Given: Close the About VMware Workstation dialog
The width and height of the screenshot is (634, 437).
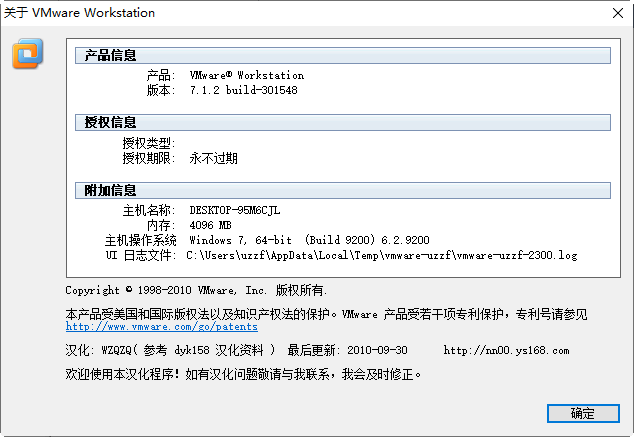Looking at the screenshot, I should (x=617, y=13).
